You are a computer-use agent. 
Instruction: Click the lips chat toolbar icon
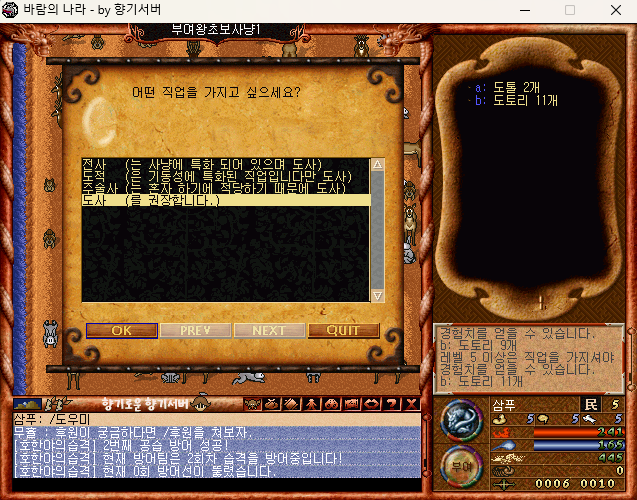click(x=371, y=404)
